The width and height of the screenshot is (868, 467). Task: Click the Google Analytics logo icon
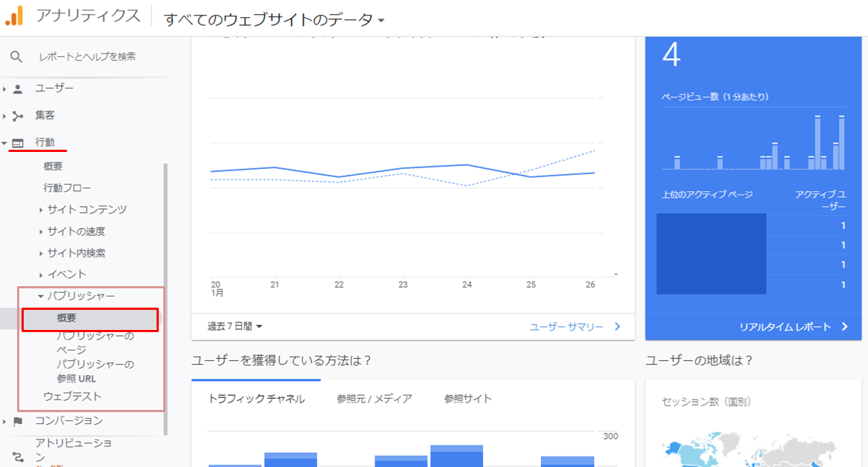[x=14, y=16]
